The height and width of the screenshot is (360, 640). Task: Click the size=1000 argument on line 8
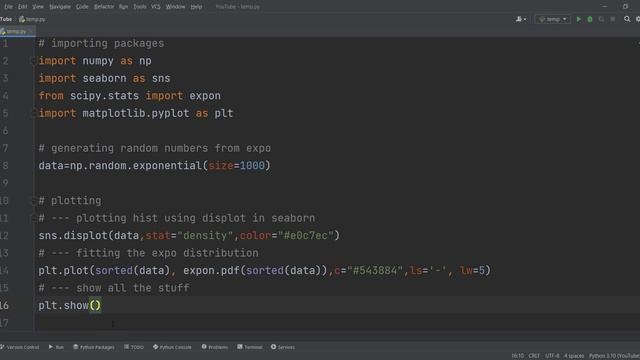[x=236, y=166]
